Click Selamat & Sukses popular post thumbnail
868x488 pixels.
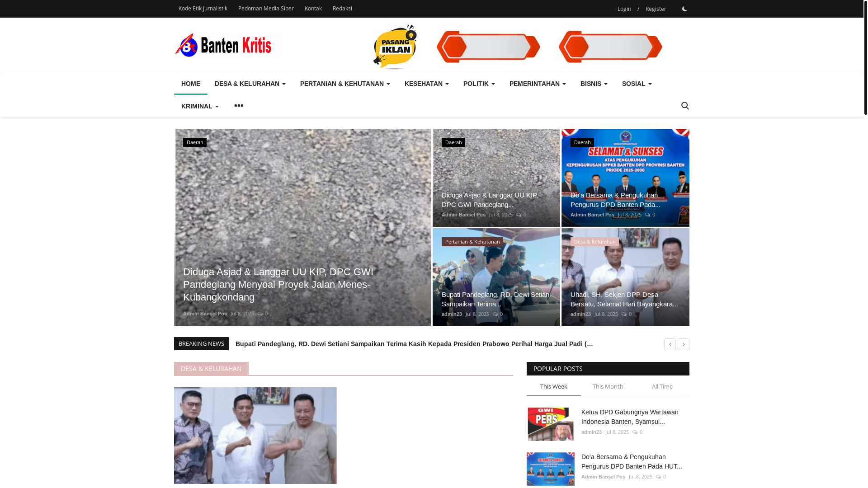(x=551, y=469)
